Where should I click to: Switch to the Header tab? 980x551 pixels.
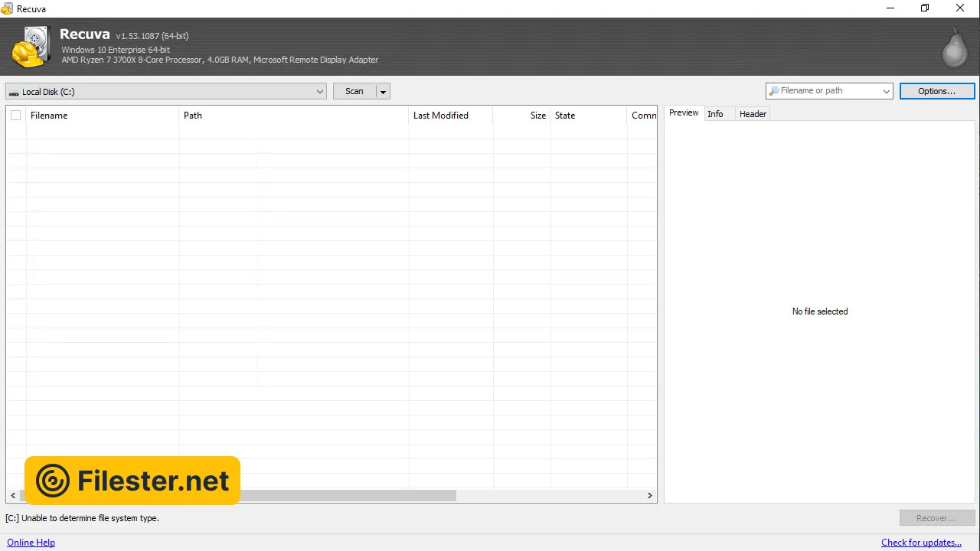(753, 114)
